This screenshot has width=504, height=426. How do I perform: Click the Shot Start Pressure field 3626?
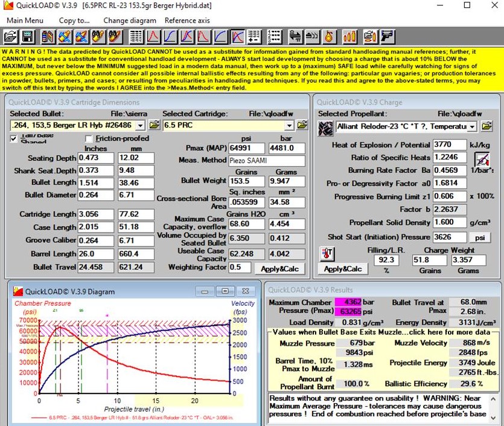click(450, 237)
